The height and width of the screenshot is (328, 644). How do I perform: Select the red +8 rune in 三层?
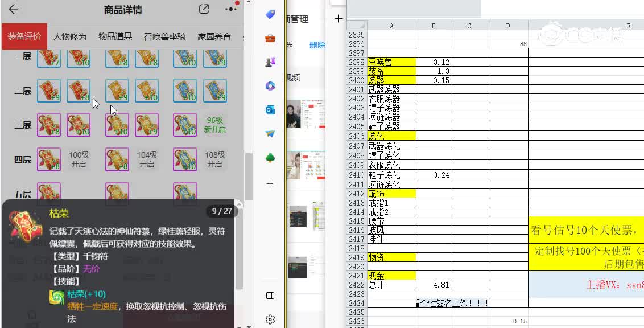coord(49,125)
